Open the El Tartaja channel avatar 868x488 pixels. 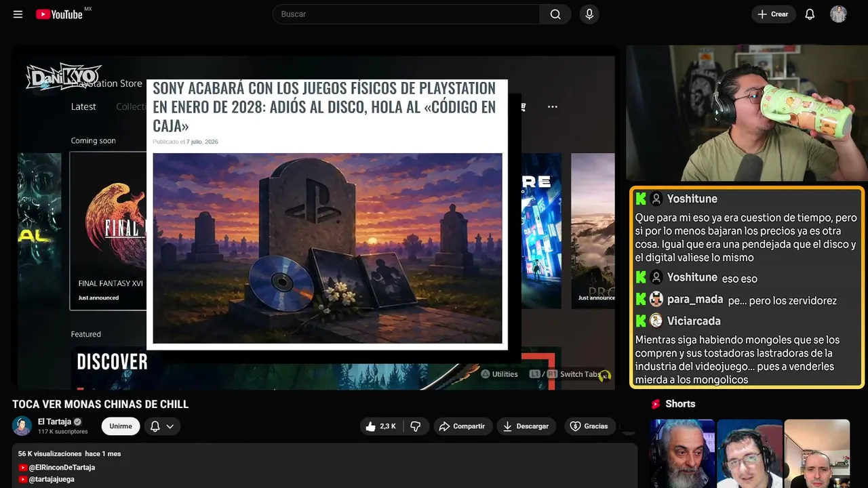(x=22, y=426)
